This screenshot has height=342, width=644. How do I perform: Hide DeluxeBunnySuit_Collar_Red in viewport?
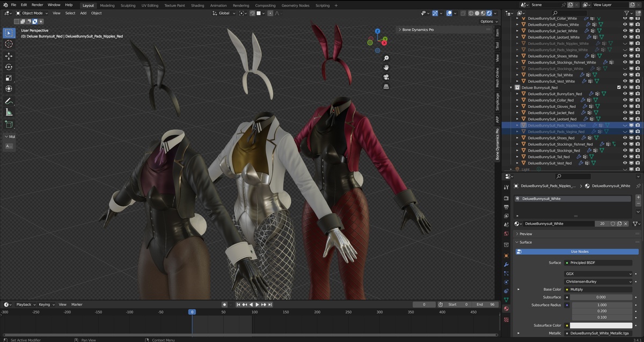click(x=625, y=100)
